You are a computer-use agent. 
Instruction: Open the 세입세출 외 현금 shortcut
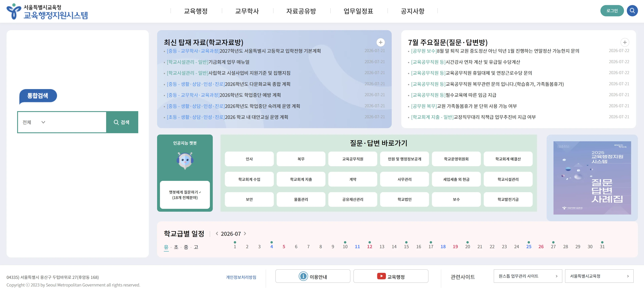[456, 179]
